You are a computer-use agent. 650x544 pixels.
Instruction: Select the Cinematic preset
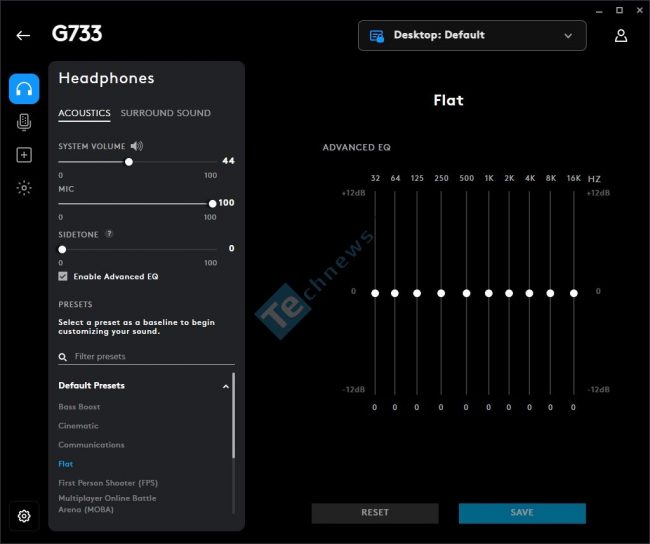(78, 426)
